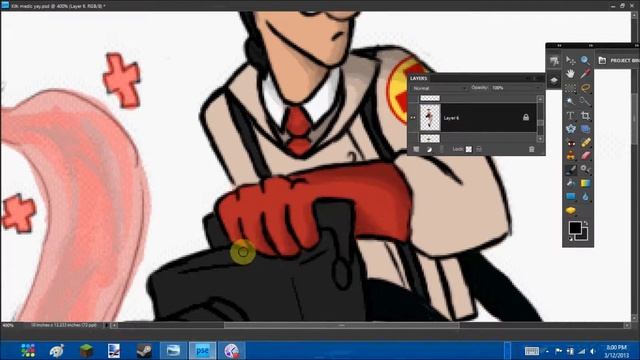640x360 pixels.
Task: Open the Normal blend mode dropdown
Action: (x=439, y=88)
